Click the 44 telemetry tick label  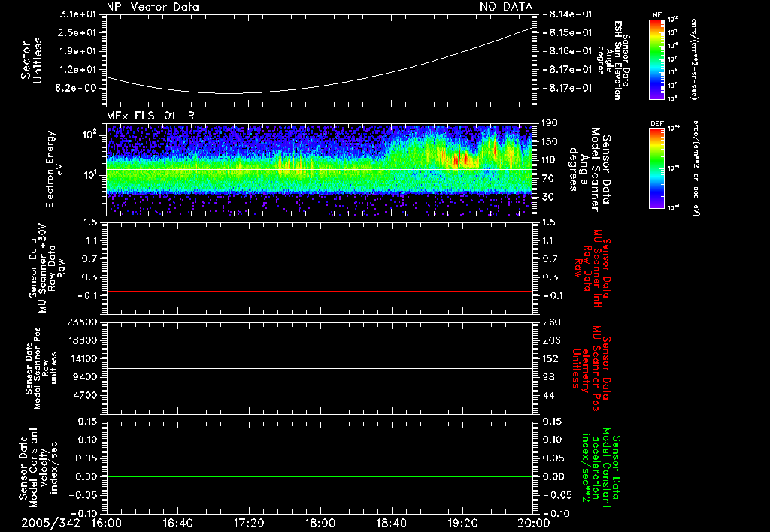click(x=548, y=395)
